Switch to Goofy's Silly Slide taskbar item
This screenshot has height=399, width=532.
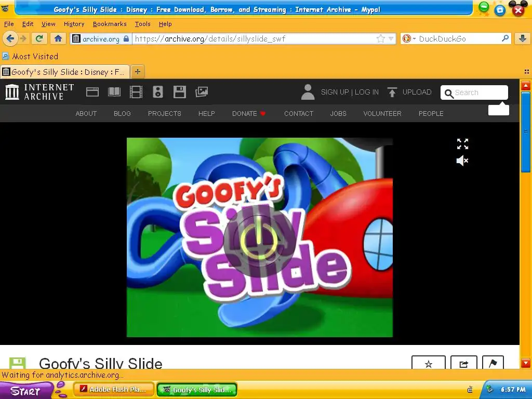click(197, 390)
